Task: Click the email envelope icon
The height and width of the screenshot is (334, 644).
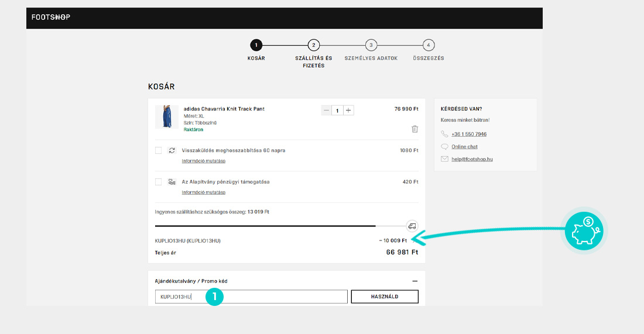Action: (x=445, y=159)
